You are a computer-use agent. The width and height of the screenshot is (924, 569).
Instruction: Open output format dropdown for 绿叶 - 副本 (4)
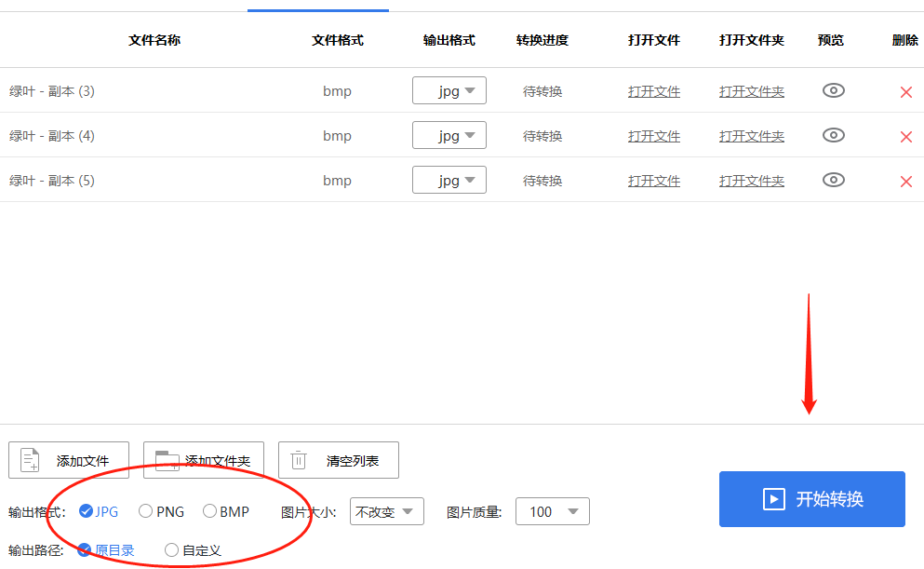coord(449,136)
